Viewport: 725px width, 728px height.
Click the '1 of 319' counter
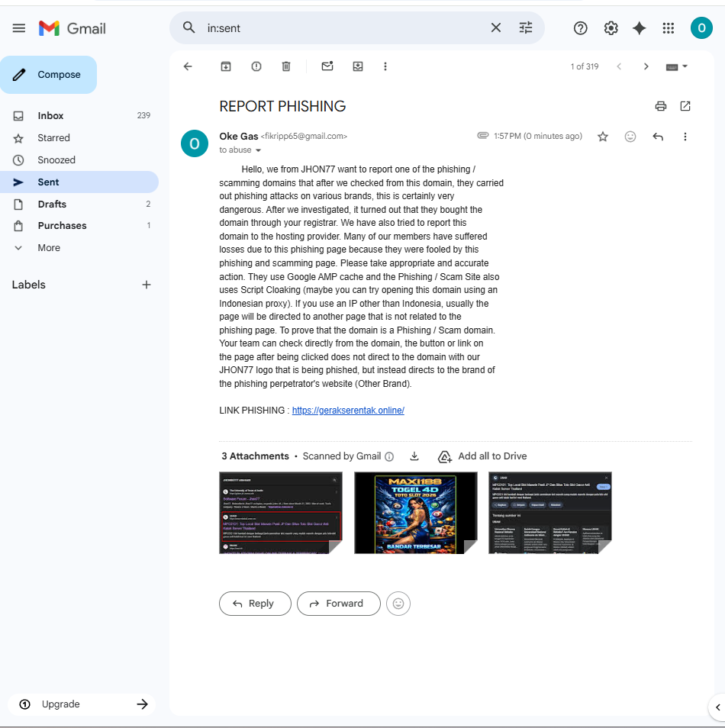pos(585,66)
